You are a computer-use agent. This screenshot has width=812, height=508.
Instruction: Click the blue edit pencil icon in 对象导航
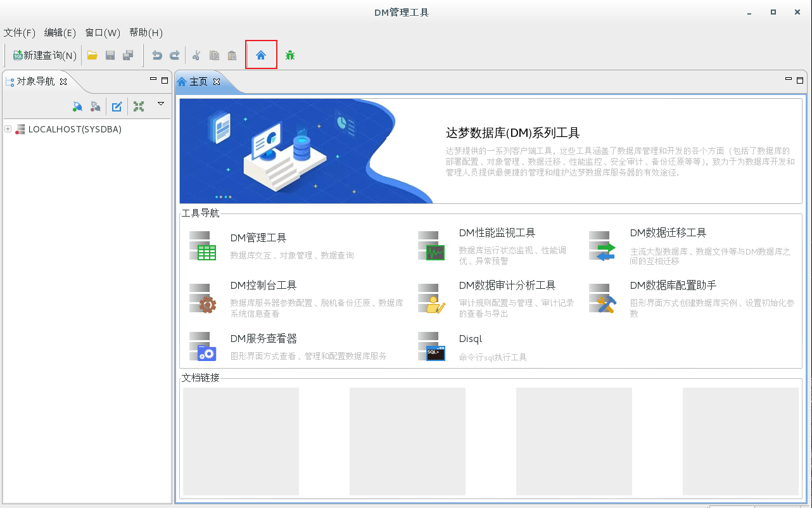point(117,106)
